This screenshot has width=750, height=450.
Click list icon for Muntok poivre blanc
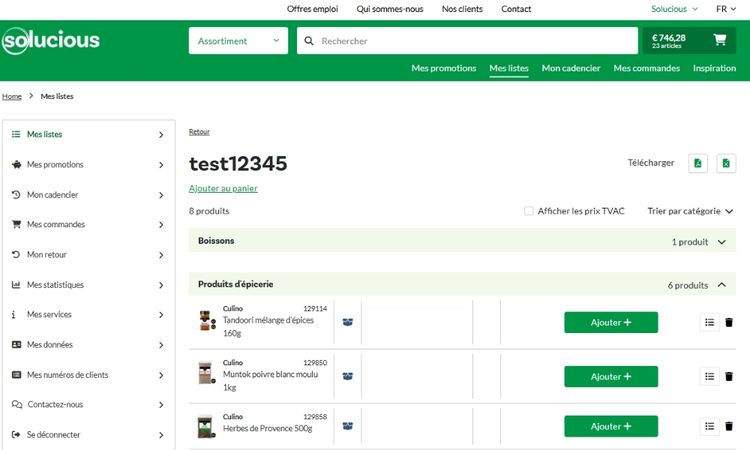point(709,376)
